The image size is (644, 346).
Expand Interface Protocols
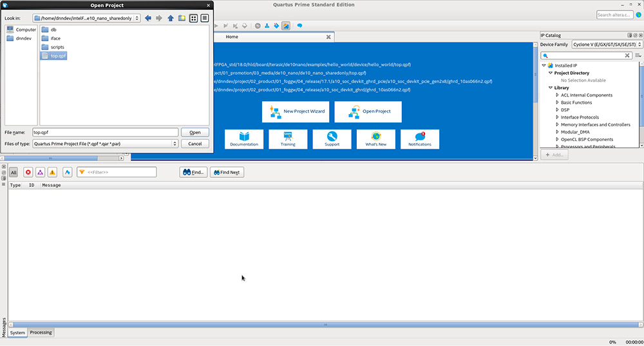(557, 117)
